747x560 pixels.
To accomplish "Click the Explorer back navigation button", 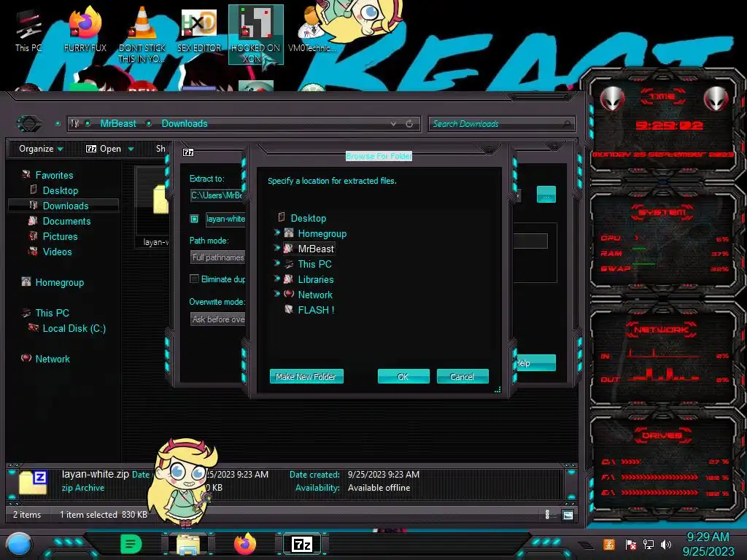I will coord(29,124).
